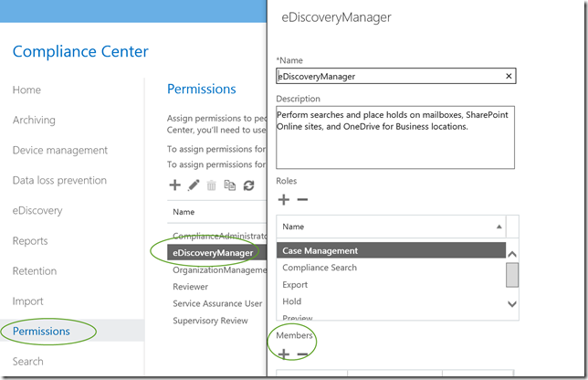Select Preview role in roles list

tap(391, 317)
